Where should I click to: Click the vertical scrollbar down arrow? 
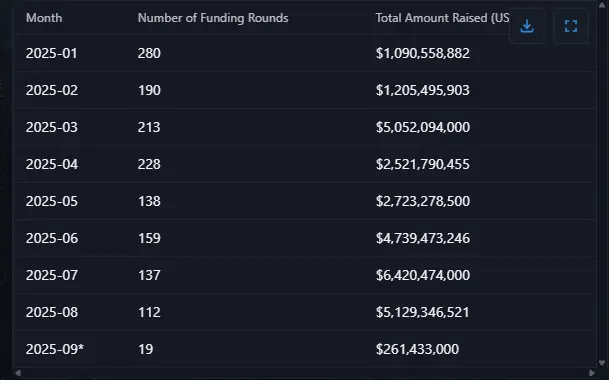[x=602, y=363]
